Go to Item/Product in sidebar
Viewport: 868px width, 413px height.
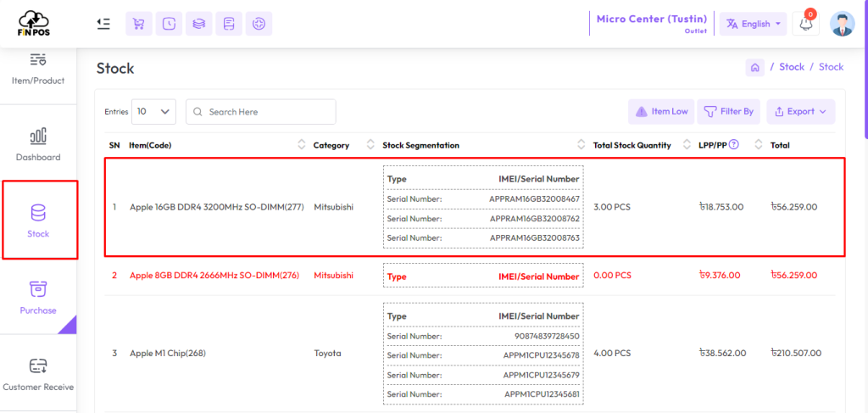tap(38, 70)
